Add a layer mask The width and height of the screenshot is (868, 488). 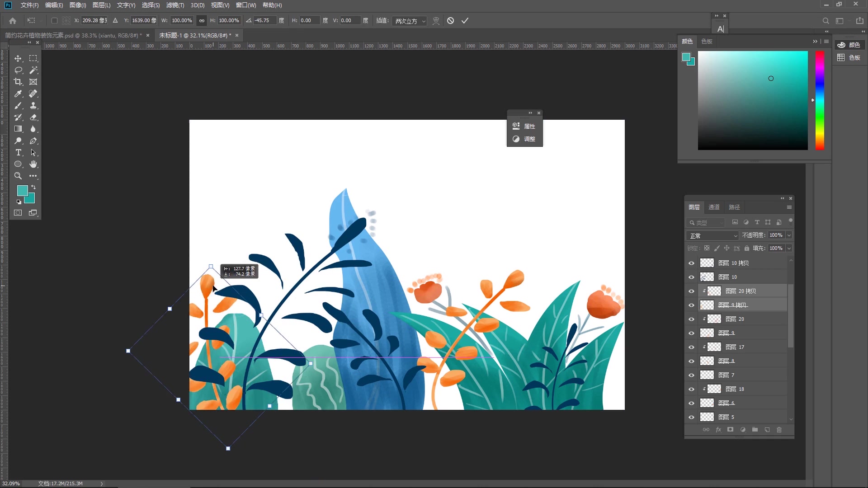[x=730, y=430]
